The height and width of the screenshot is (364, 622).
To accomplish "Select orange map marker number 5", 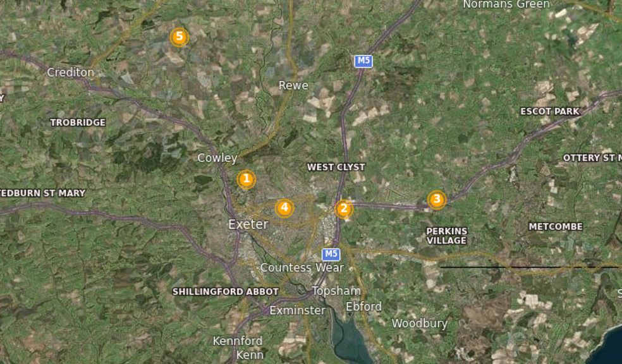I will (x=180, y=37).
